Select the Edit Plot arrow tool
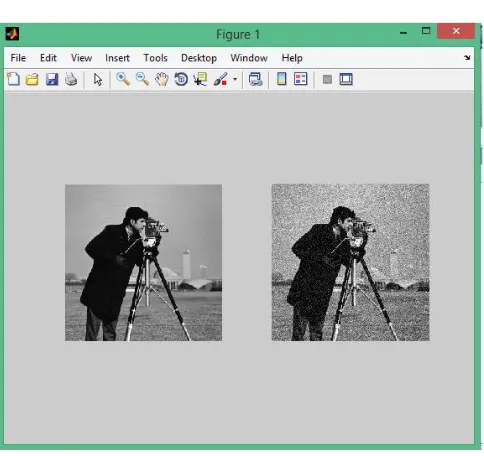The height and width of the screenshot is (456, 484). (x=97, y=80)
